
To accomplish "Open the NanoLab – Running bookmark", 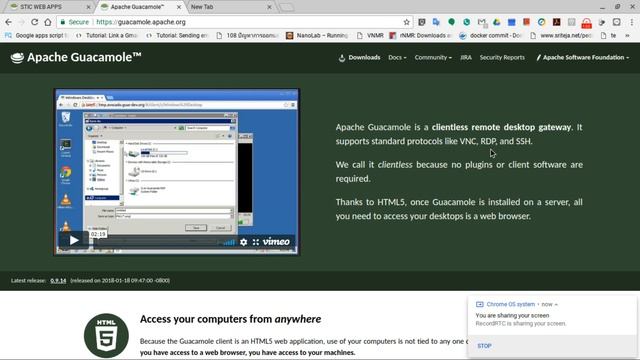I will point(317,36).
